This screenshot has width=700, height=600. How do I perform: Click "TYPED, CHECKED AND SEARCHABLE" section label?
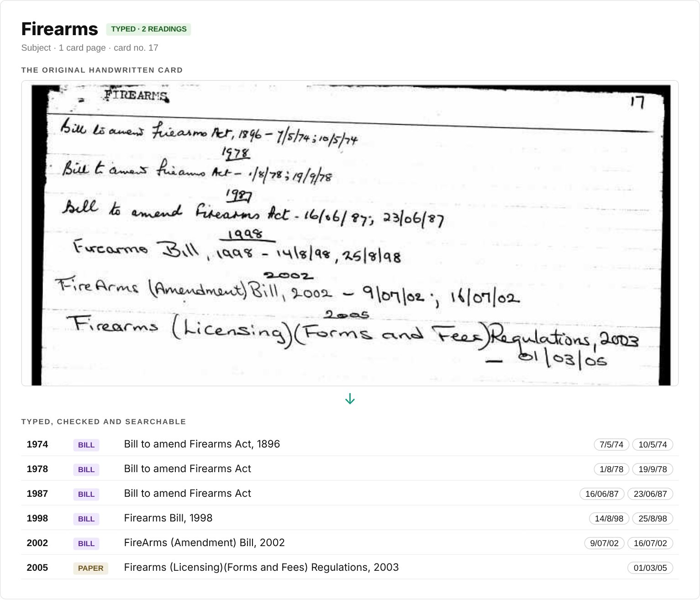pos(104,422)
